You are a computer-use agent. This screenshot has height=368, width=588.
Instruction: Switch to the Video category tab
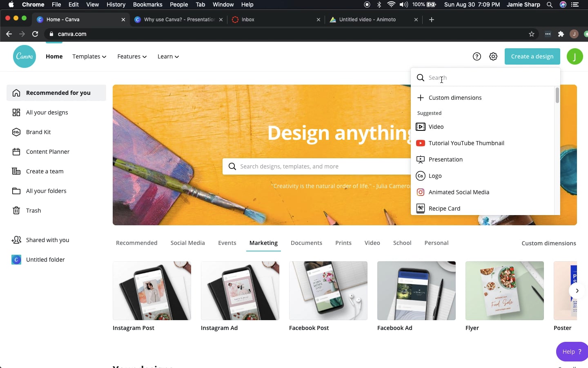pos(372,243)
